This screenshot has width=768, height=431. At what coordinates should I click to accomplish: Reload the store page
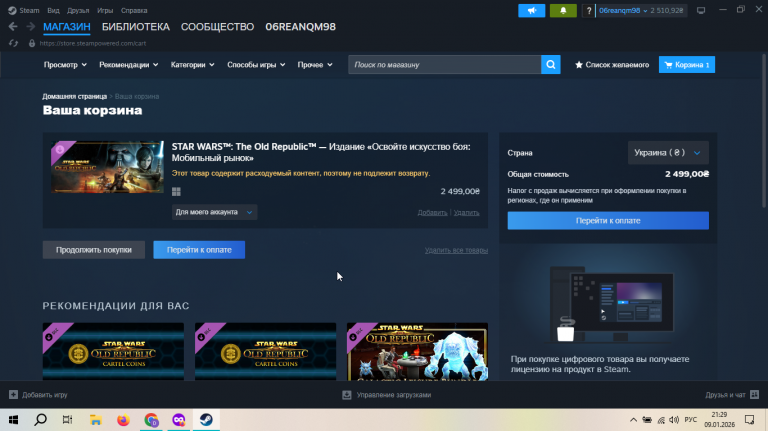point(13,43)
